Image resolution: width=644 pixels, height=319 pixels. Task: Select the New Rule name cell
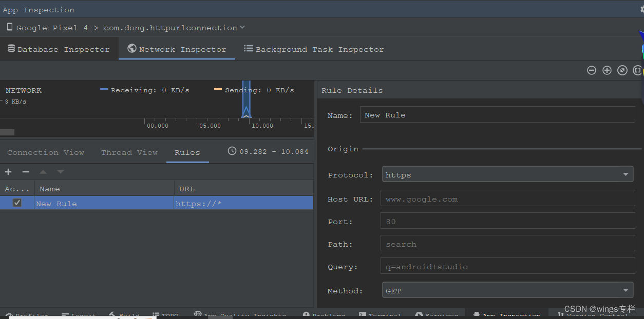(x=104, y=203)
